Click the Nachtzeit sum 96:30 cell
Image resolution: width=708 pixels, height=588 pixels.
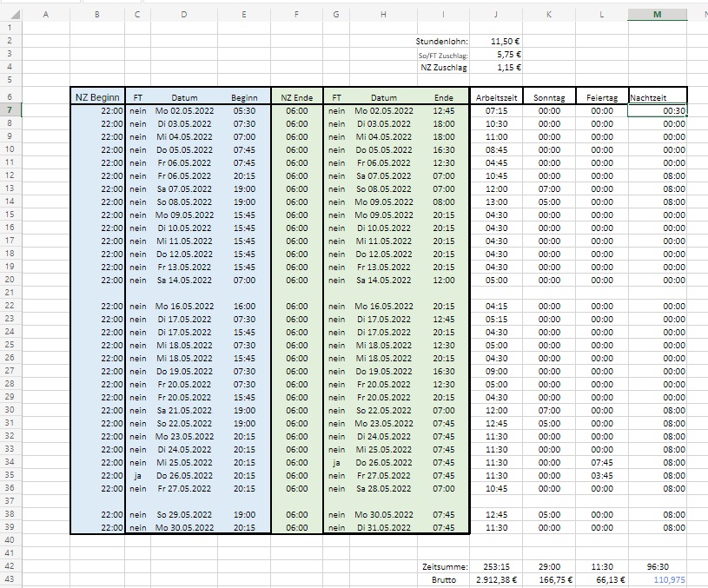[657, 565]
